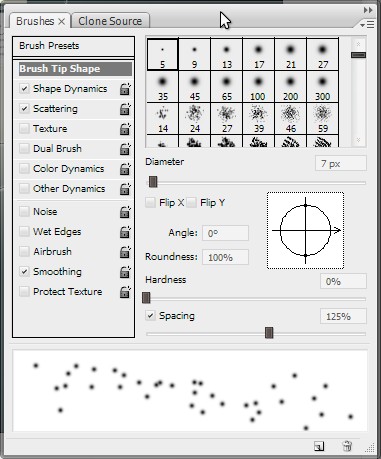This screenshot has width=381, height=459.
Task: Turn on the Noise checkbox
Action: coord(24,212)
